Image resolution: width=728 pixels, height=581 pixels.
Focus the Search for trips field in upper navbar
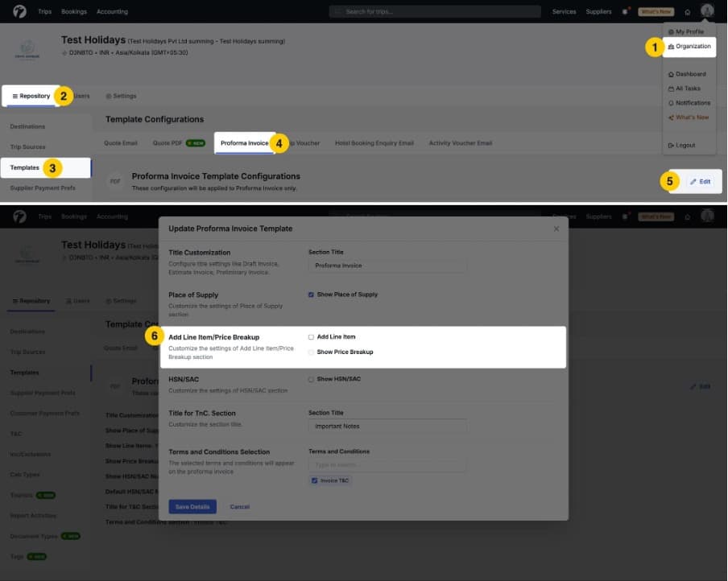click(x=435, y=11)
